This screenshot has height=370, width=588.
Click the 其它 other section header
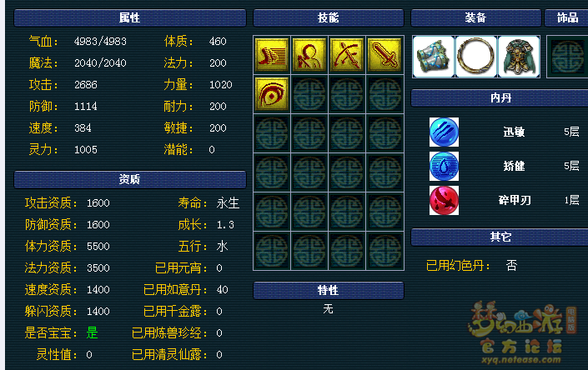pos(500,237)
